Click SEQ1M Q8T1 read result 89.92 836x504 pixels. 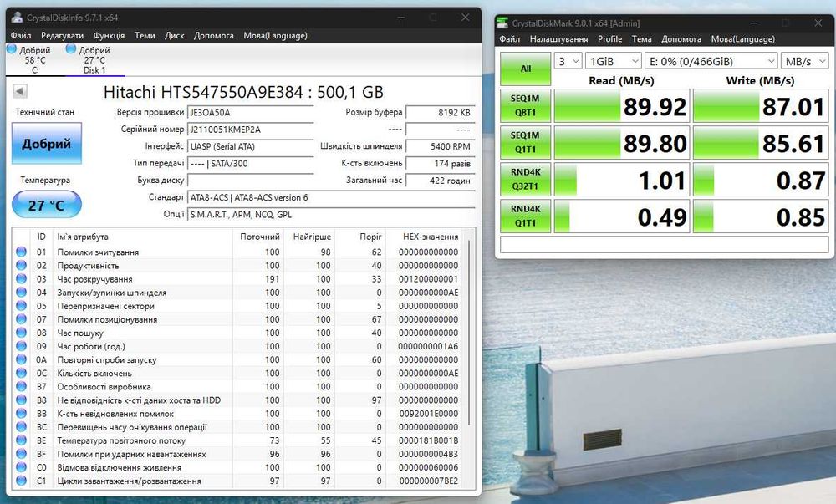click(622, 106)
